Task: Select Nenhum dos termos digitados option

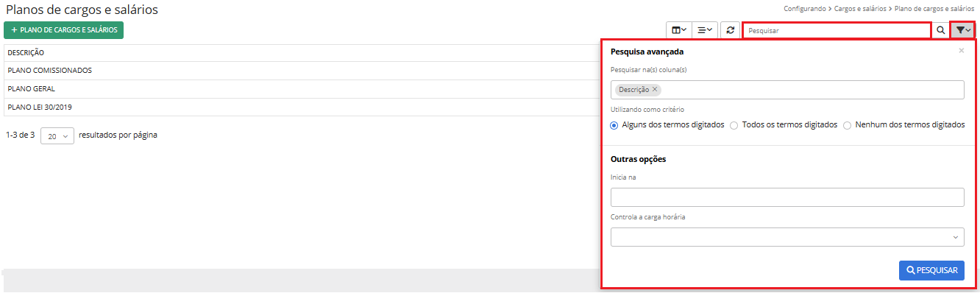Action: (847, 125)
